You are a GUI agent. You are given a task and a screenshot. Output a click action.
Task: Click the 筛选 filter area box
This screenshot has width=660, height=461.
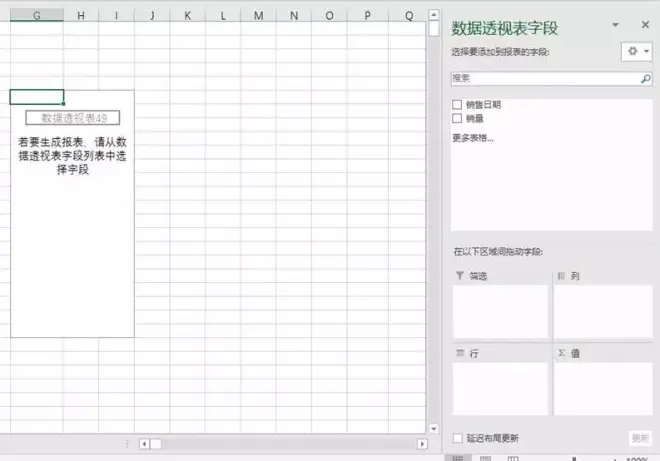(x=500, y=312)
